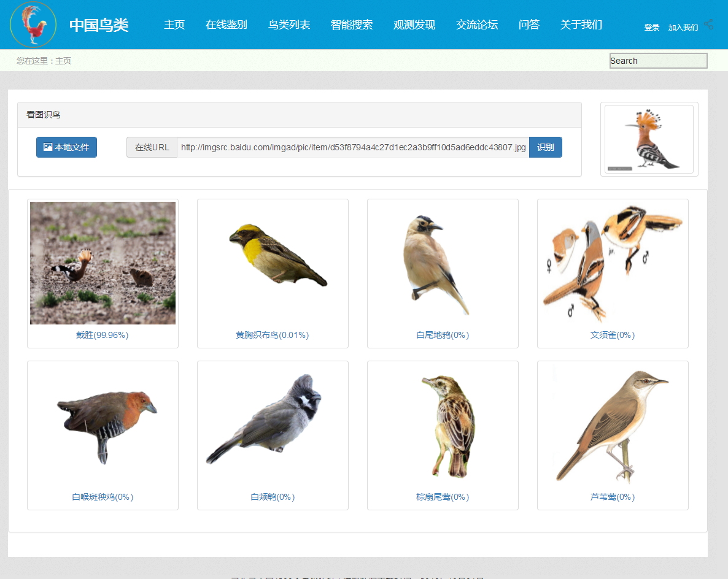This screenshot has height=579, width=728.
Task: Click the Search input box
Action: [658, 61]
